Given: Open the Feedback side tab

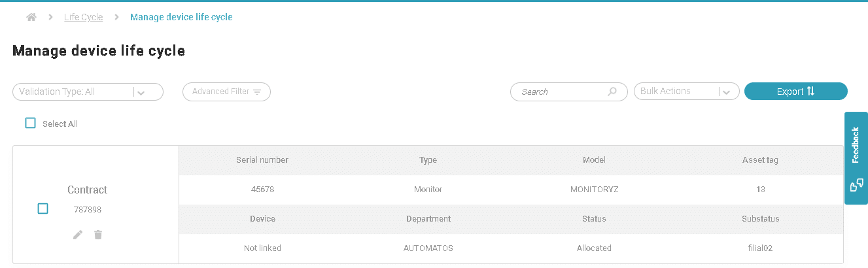Looking at the screenshot, I should tap(856, 145).
